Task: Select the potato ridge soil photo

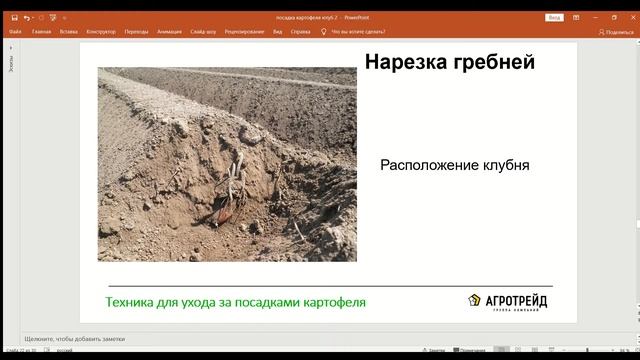Action: pyautogui.click(x=227, y=164)
